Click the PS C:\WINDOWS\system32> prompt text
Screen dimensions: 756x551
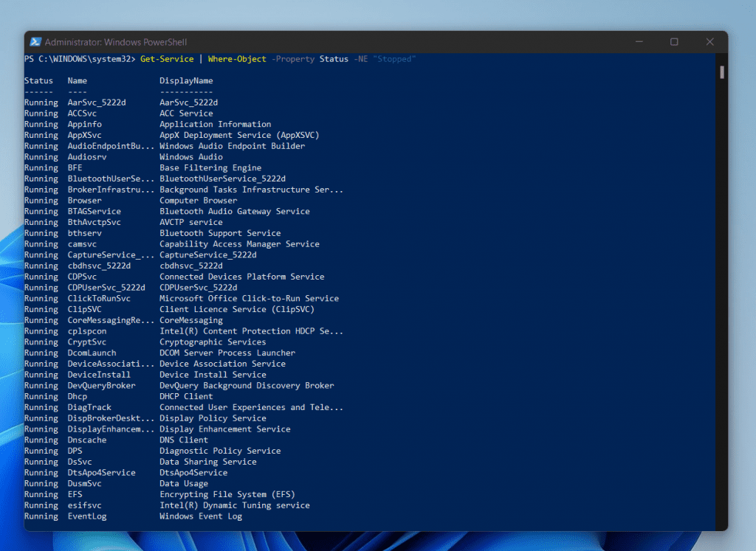(x=80, y=59)
